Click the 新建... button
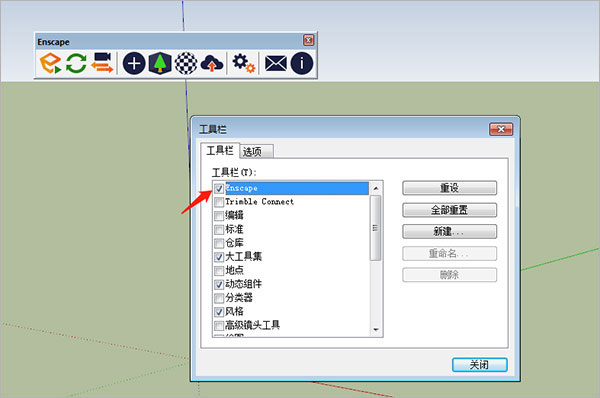600x398 pixels. (450, 231)
